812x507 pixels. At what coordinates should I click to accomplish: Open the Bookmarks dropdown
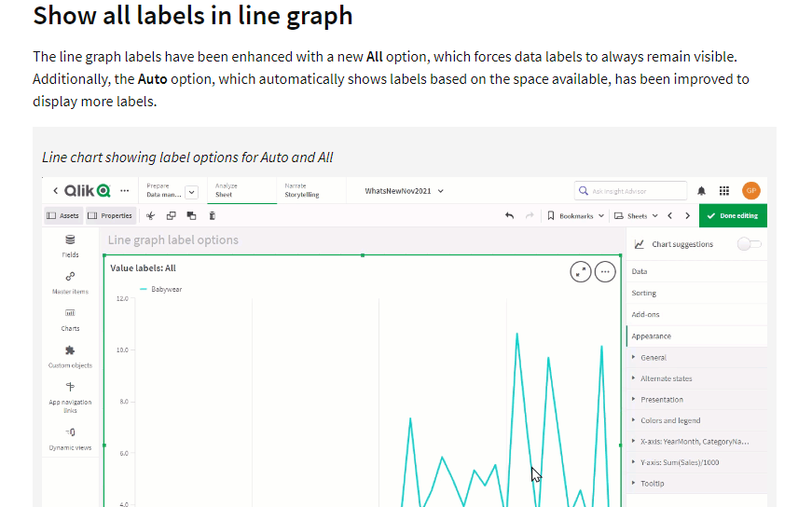click(x=575, y=216)
